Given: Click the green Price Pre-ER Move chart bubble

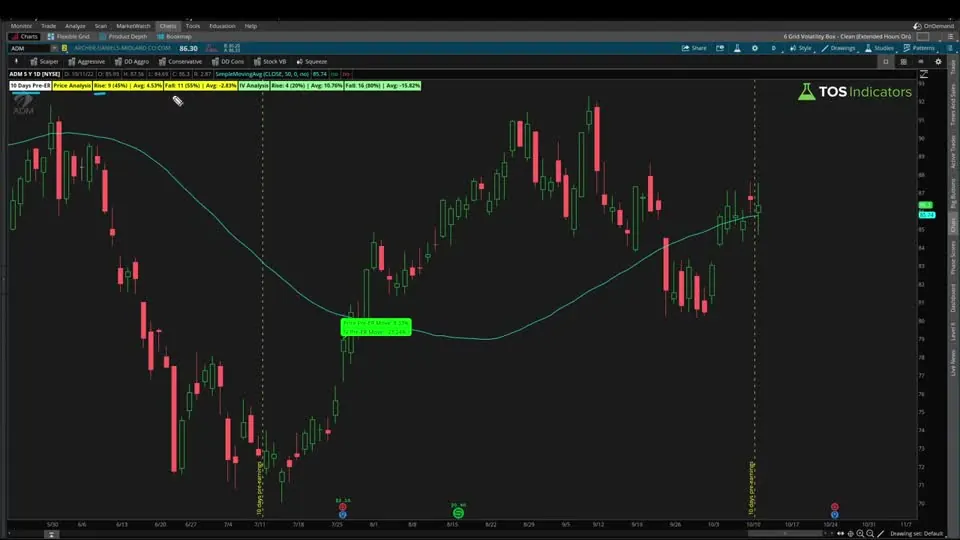Looking at the screenshot, I should (376, 327).
